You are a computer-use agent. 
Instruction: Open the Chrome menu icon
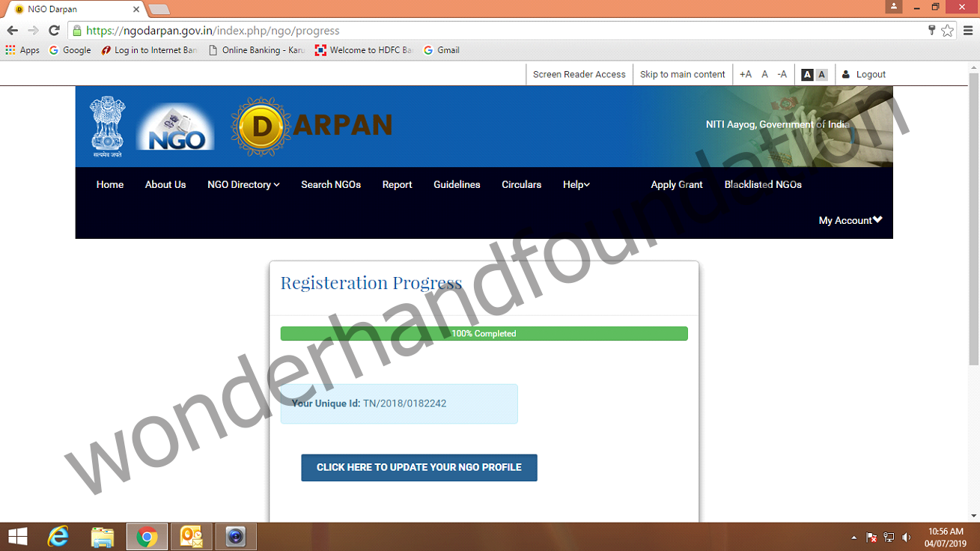coord(966,31)
